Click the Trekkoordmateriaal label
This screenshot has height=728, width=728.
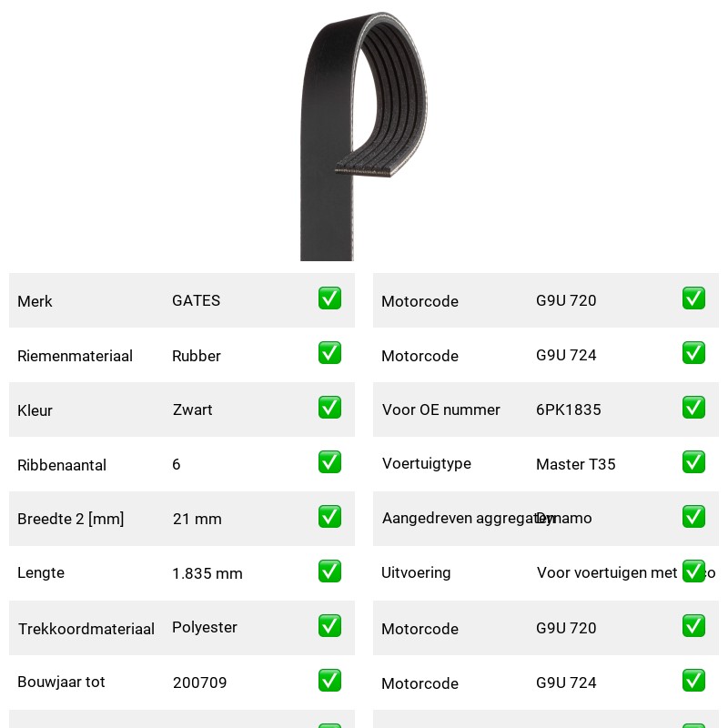86,629
